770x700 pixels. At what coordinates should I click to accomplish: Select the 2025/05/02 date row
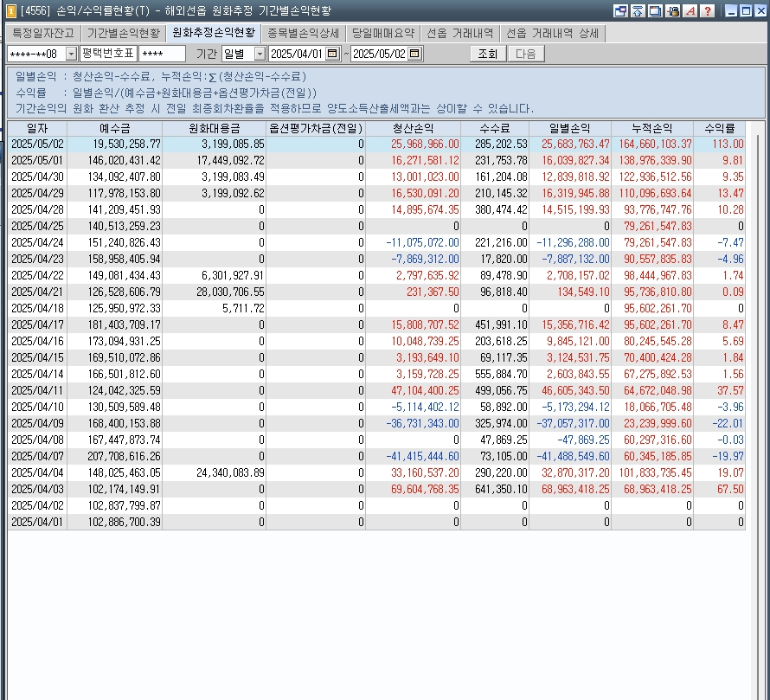pos(376,144)
